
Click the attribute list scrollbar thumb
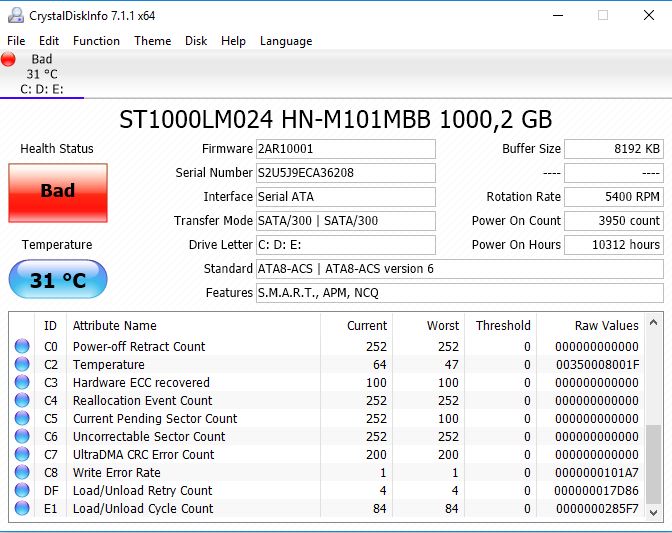tap(653, 464)
